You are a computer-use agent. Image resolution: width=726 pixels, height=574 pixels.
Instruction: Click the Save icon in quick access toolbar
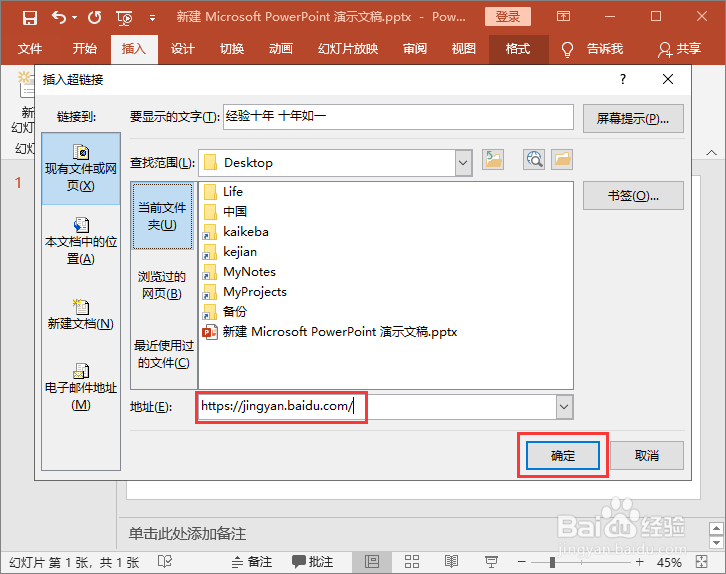(x=30, y=18)
